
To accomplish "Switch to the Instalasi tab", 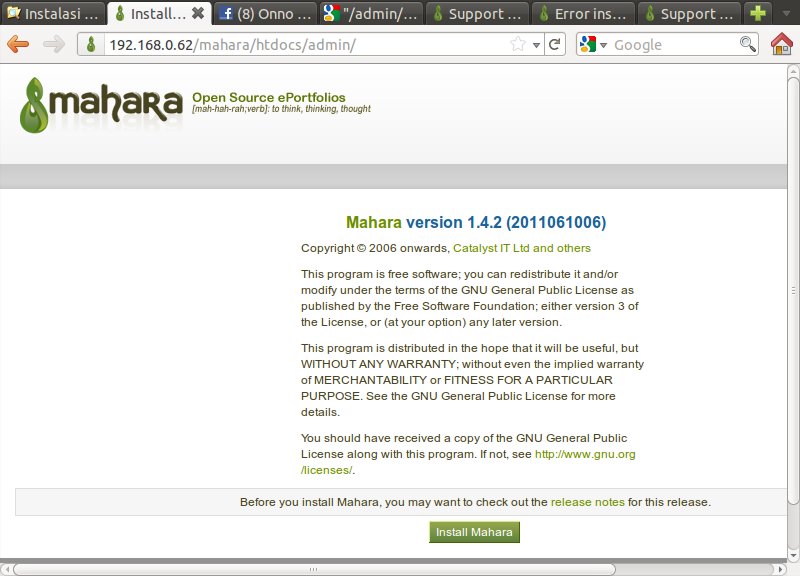I will [x=53, y=13].
